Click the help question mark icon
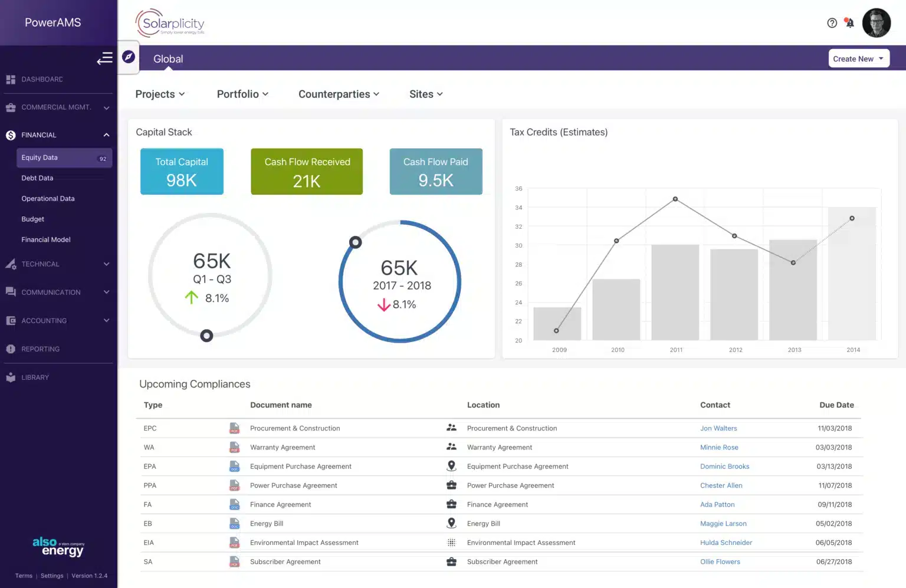This screenshot has height=588, width=906. click(832, 22)
